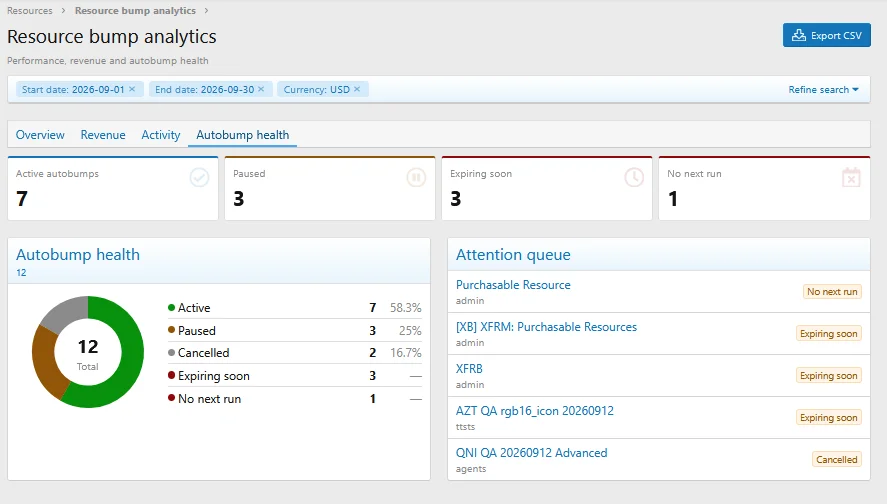This screenshot has width=887, height=504.
Task: Click the Paused summary card count
Action: (239, 199)
